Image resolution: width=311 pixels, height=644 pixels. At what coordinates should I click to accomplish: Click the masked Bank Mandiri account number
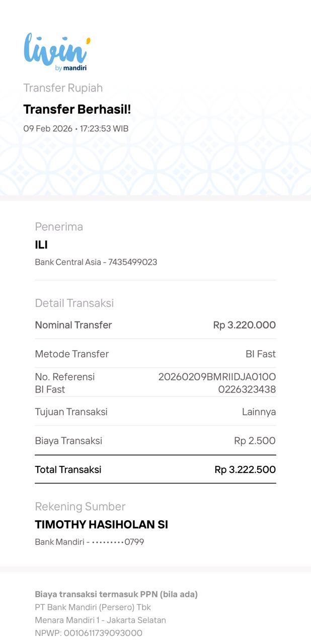coord(90,542)
